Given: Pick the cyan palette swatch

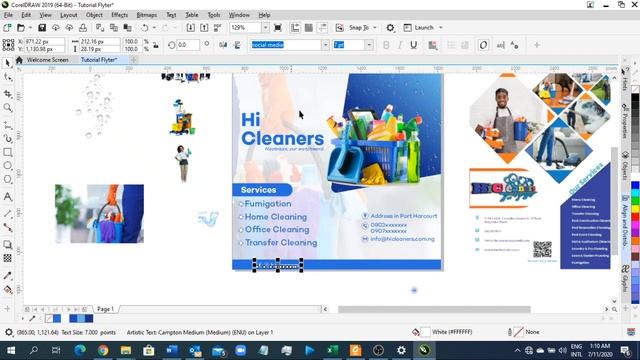Looking at the screenshot, I should (635, 193).
